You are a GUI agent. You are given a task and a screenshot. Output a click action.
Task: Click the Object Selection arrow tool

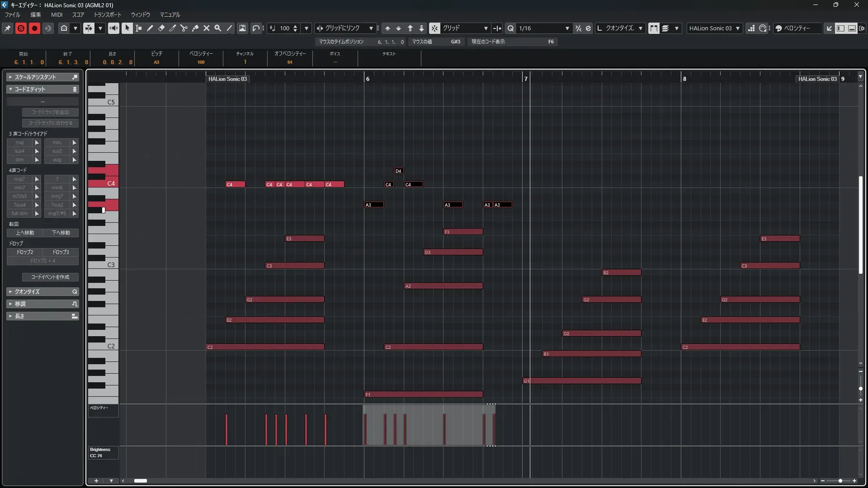pyautogui.click(x=127, y=28)
